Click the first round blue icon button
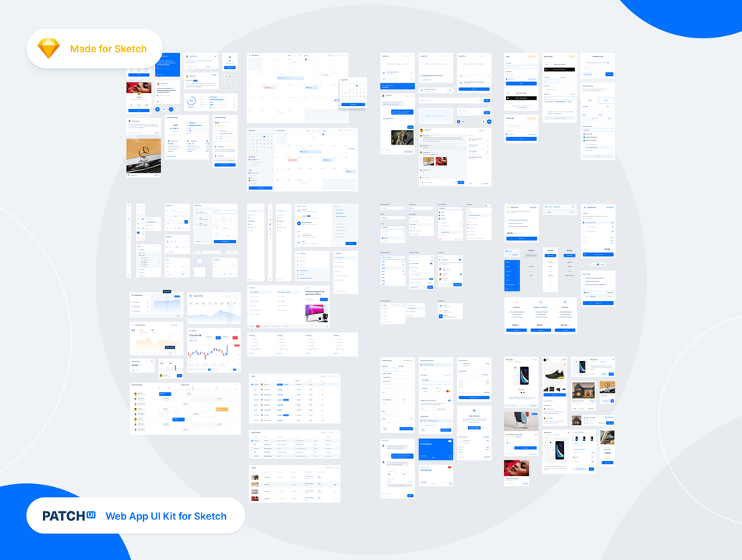The width and height of the screenshot is (742, 560). (157, 109)
